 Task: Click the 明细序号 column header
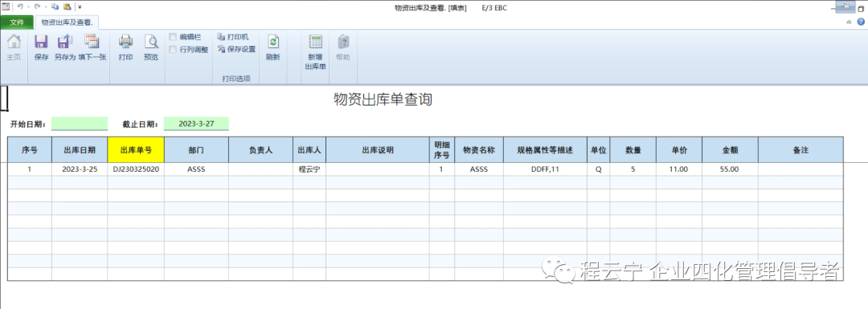(442, 150)
